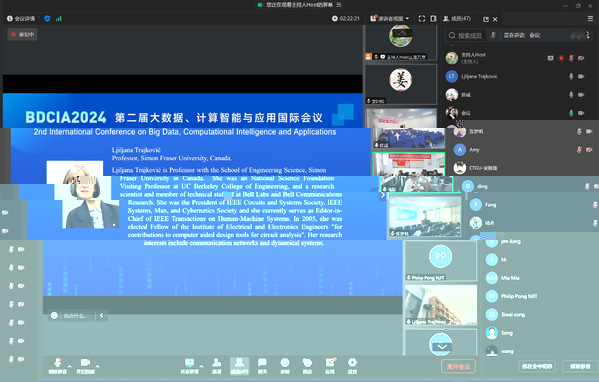This screenshot has width=599, height=382.
Task: Click Host's red recording status icon
Action: [561, 58]
